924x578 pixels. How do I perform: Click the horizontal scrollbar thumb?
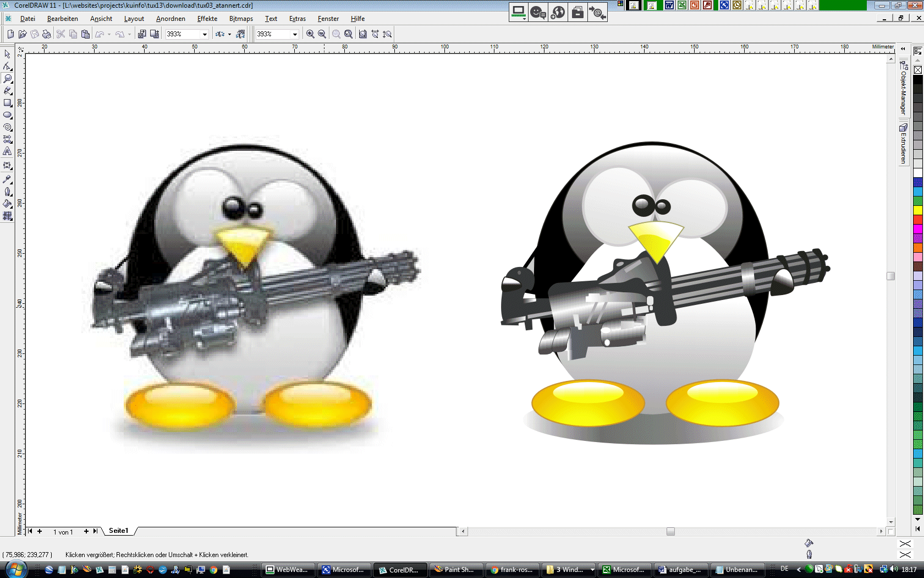[670, 531]
